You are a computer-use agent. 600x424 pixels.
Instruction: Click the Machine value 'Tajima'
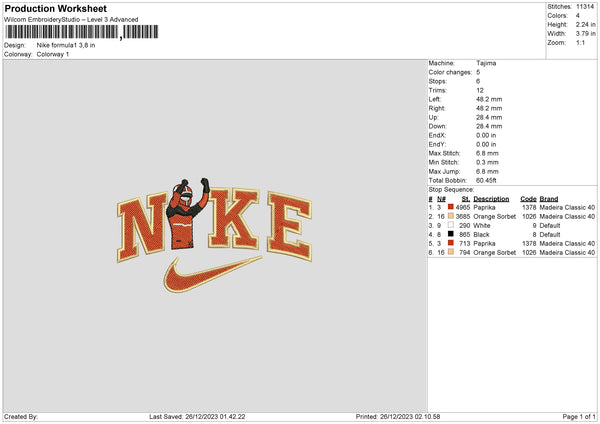coord(486,63)
